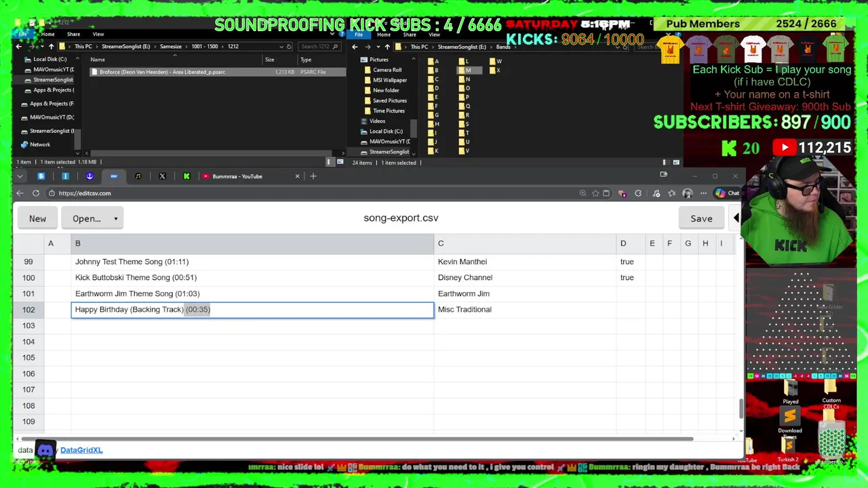Open the DataGridXL link

(x=81, y=450)
